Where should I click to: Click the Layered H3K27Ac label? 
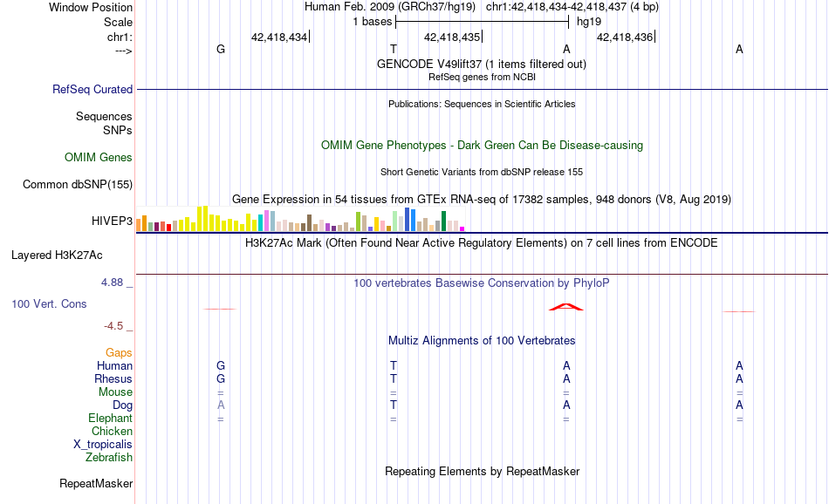(57, 255)
